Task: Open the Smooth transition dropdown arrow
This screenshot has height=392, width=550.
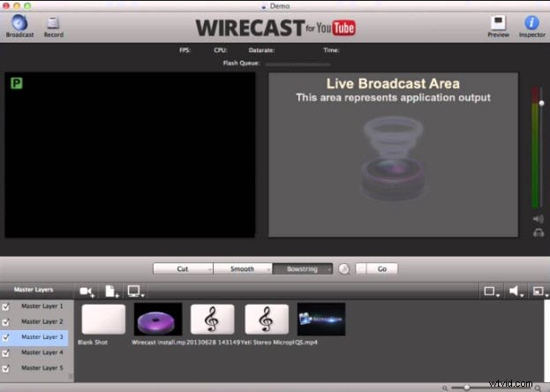Action: pyautogui.click(x=269, y=269)
